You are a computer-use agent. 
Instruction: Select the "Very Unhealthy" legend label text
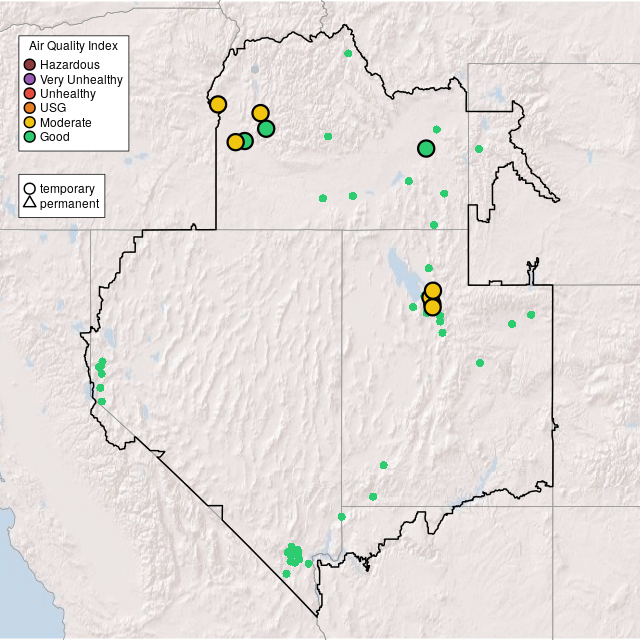(81, 79)
